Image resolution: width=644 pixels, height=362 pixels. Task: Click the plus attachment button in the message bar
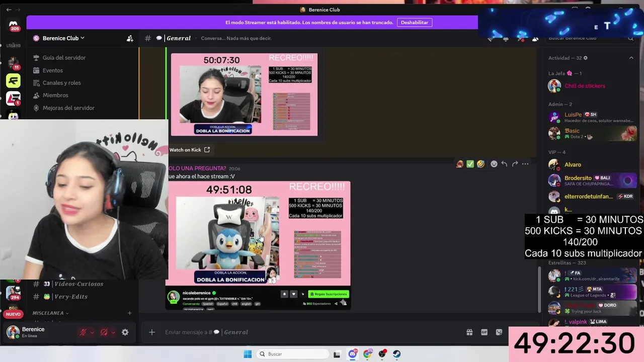coord(151,332)
